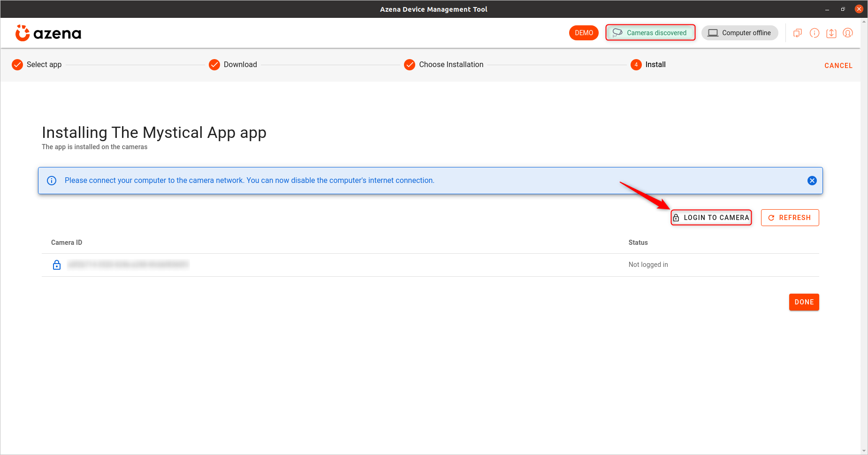Viewport: 868px width, 455px height.
Task: Click the lock icon in camera row
Action: click(57, 265)
